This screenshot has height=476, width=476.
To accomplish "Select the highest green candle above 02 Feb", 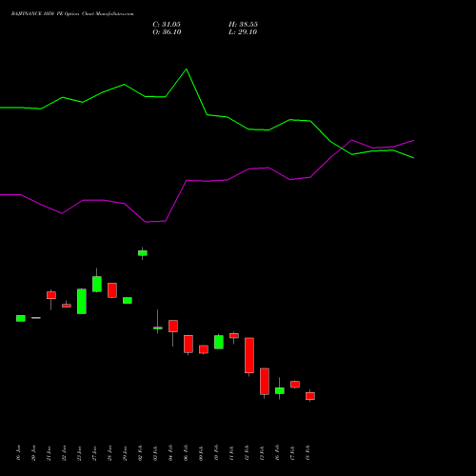I will [143, 253].
